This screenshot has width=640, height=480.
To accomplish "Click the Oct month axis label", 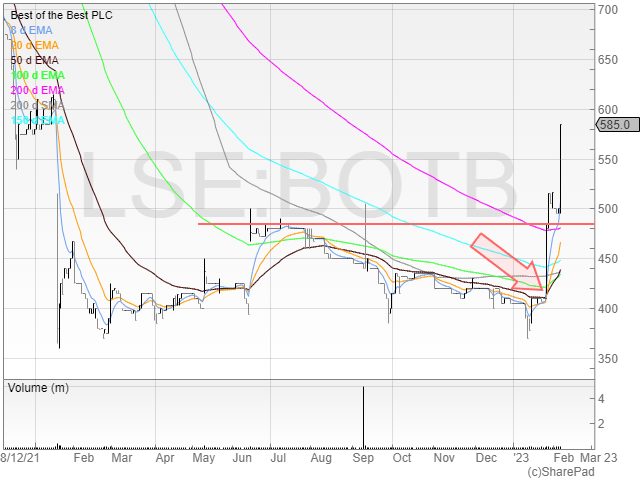I will click(x=402, y=458).
